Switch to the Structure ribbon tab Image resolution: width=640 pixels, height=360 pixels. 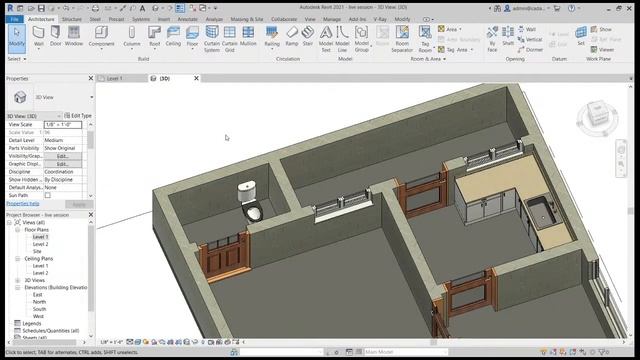[72, 19]
